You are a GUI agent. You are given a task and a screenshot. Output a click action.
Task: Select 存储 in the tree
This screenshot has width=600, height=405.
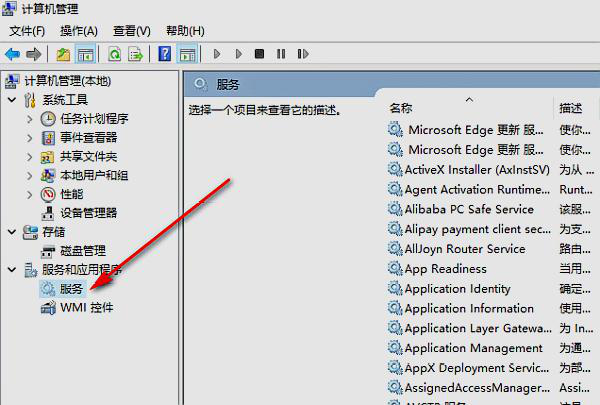tap(54, 232)
